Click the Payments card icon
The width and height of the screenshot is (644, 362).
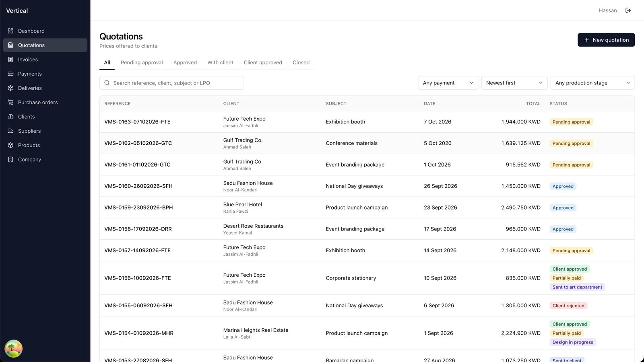pos(10,74)
